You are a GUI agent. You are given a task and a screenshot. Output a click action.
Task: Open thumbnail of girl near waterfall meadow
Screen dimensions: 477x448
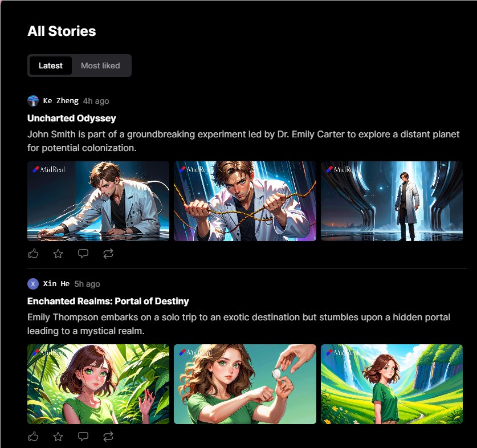(392, 384)
